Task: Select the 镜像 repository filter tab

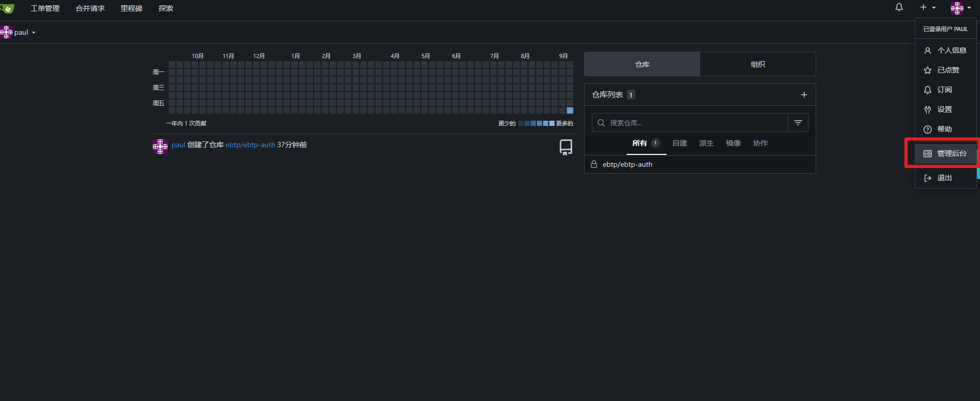Action: pos(733,143)
